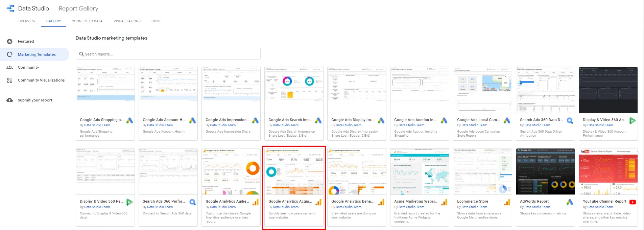Image resolution: width=644 pixels, height=230 pixels.
Task: Open Google Ads Account Health thumbnail
Action: tap(168, 90)
